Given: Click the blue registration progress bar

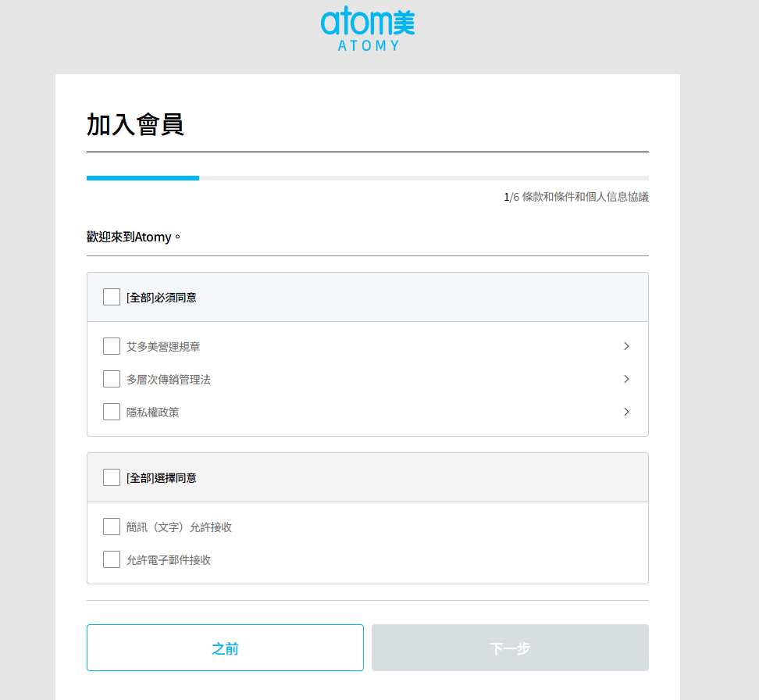Looking at the screenshot, I should click(143, 178).
